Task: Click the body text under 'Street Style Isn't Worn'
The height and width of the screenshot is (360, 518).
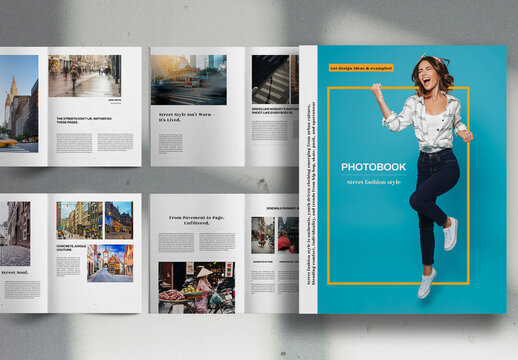Action: coord(170,144)
